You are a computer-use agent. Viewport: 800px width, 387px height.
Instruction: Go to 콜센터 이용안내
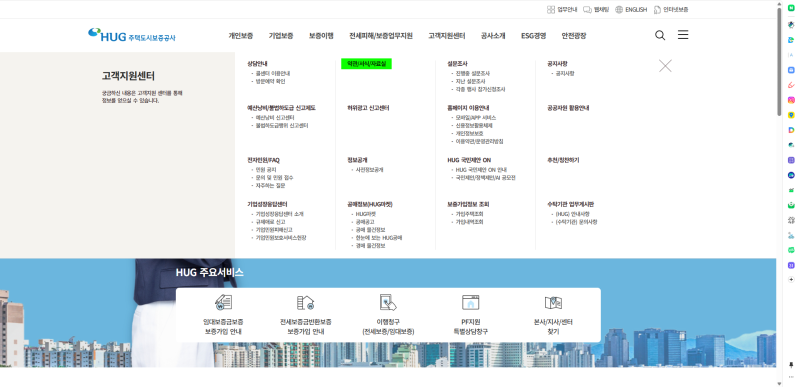pos(273,73)
